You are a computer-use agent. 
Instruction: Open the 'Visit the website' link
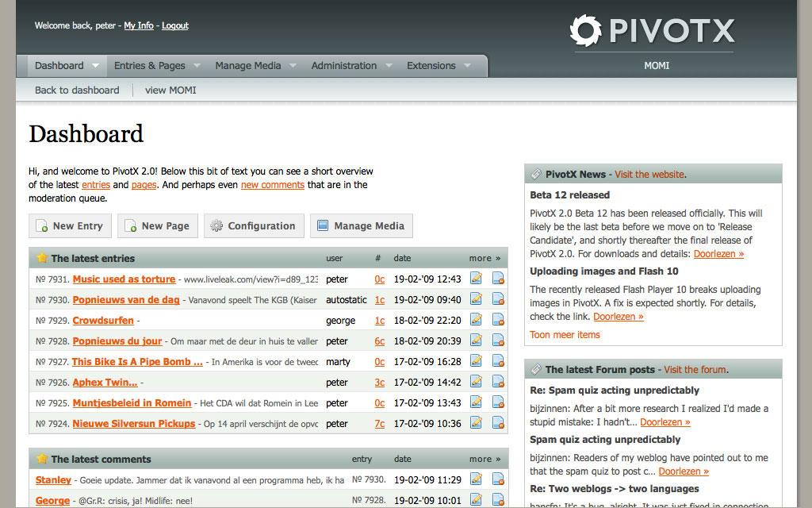tap(649, 175)
